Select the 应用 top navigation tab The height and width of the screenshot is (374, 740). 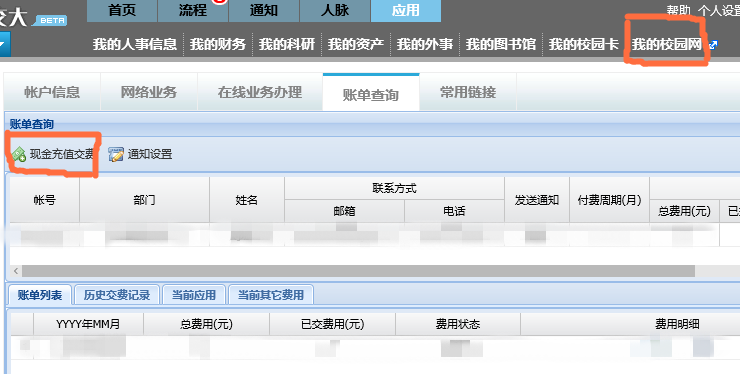(406, 10)
